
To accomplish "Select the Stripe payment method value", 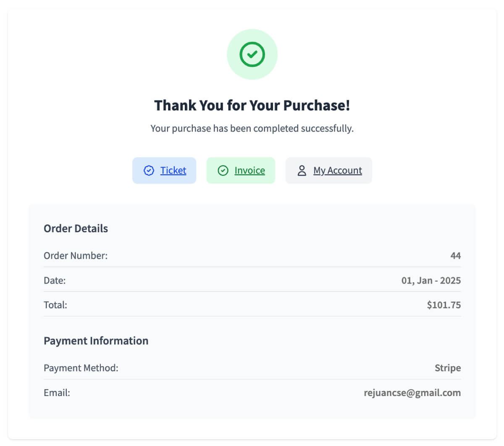I will 447,368.
